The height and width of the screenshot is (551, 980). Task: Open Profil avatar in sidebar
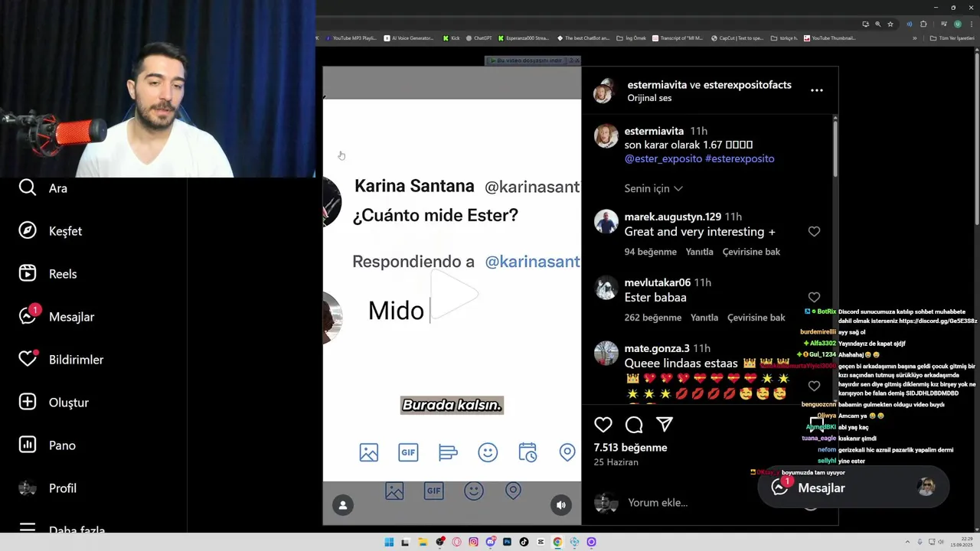(x=28, y=487)
